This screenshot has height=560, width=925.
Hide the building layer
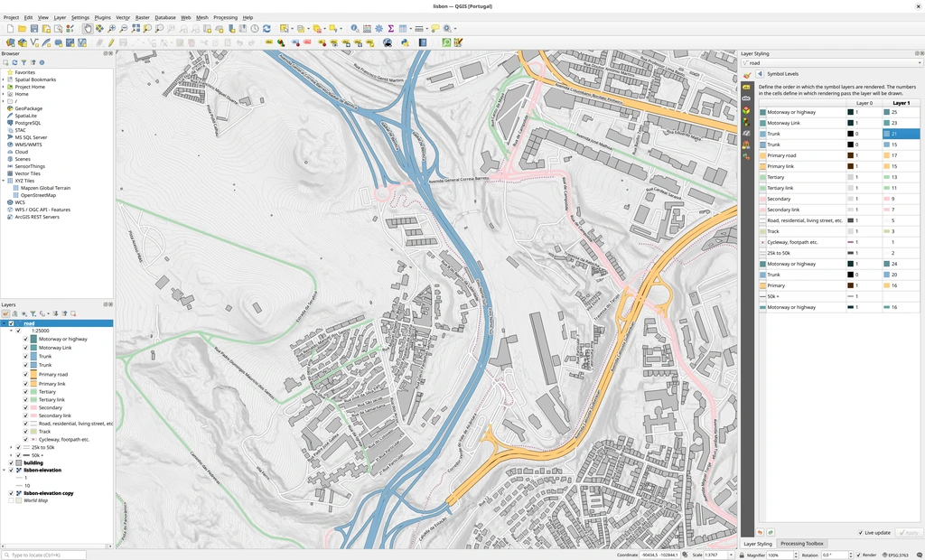tap(12, 462)
